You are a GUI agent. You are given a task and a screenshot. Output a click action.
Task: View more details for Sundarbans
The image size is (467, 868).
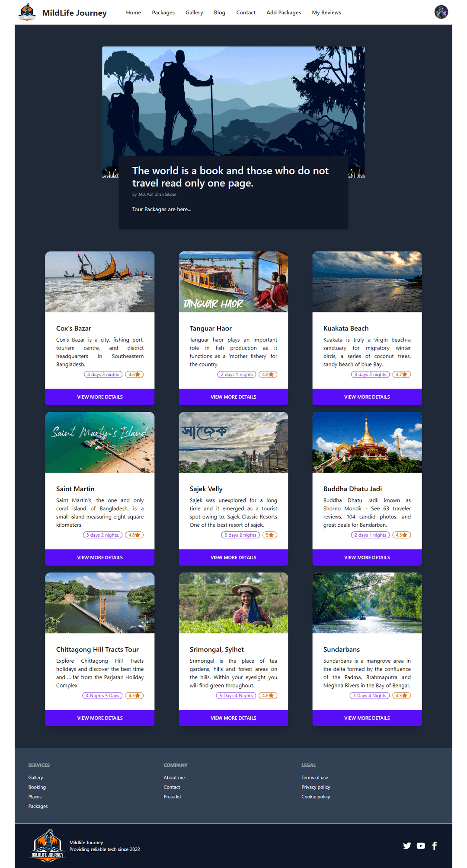click(367, 718)
